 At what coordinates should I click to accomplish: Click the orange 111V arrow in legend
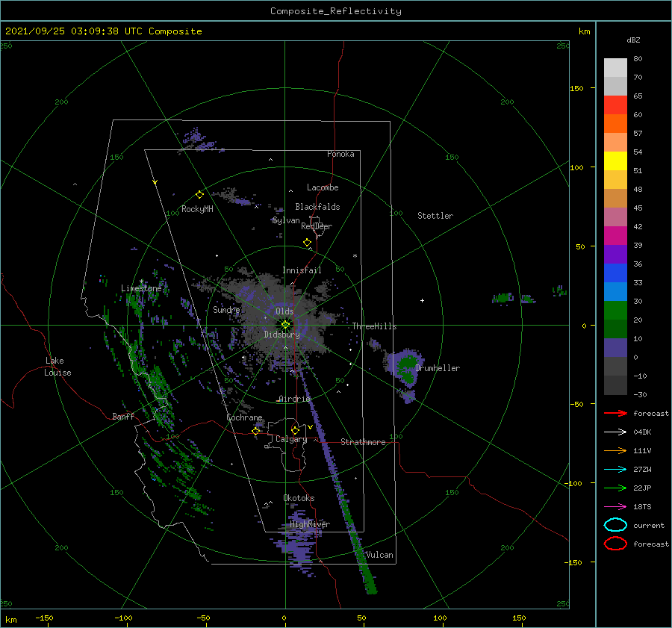[615, 450]
